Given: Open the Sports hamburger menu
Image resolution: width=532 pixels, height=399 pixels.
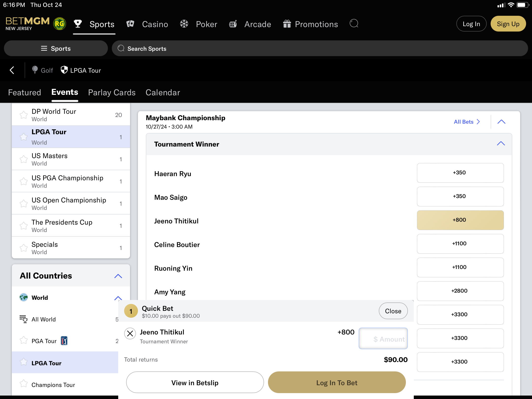Looking at the screenshot, I should pos(56,48).
